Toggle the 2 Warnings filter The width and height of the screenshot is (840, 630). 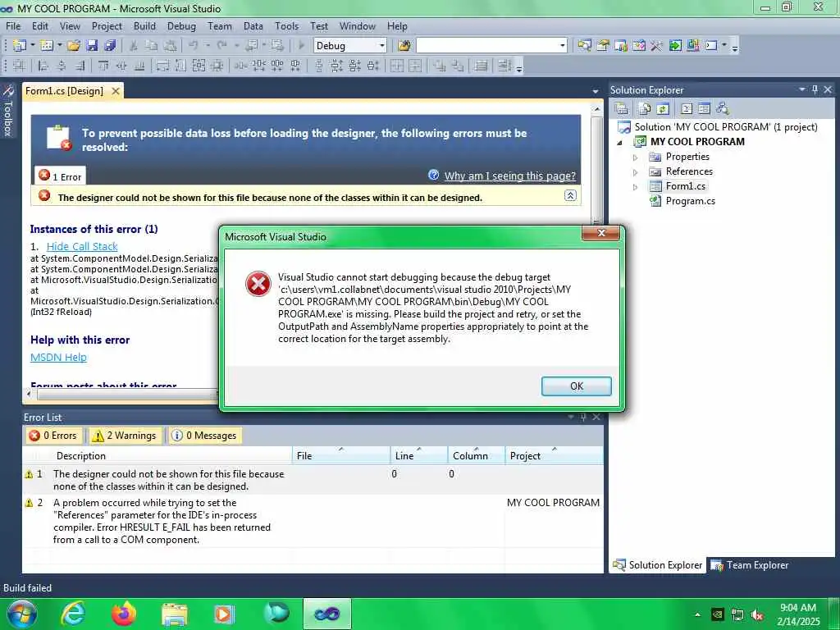[125, 436]
